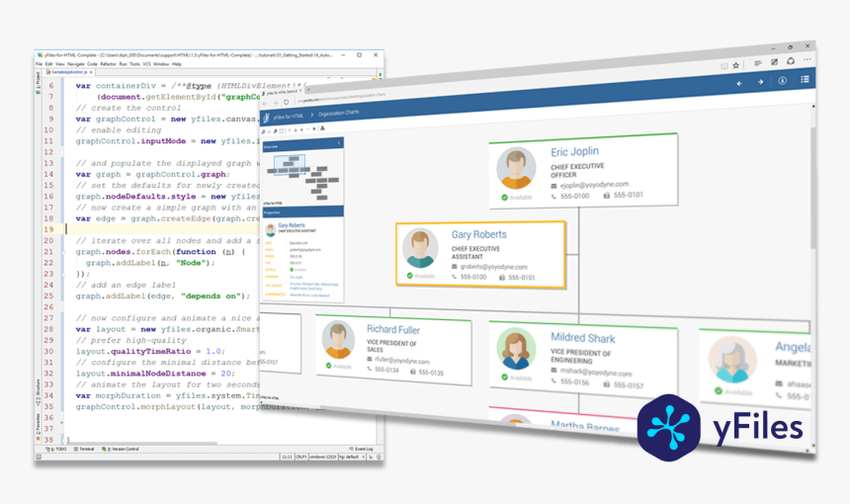The image size is (850, 504).
Task: Select the Eric Joplin org chart node
Action: click(583, 171)
